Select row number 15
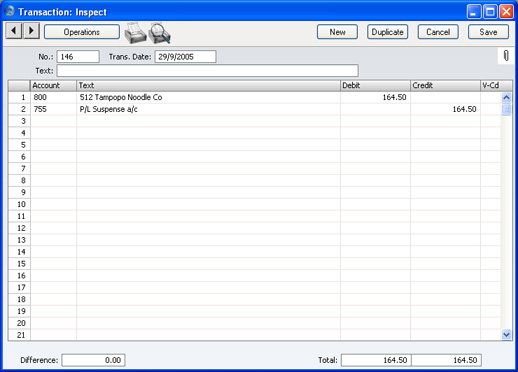This screenshot has height=372, width=518. pyautogui.click(x=19, y=264)
